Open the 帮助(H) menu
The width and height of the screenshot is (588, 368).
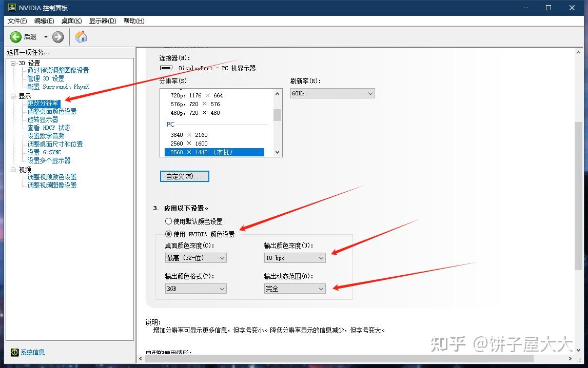[x=134, y=21]
